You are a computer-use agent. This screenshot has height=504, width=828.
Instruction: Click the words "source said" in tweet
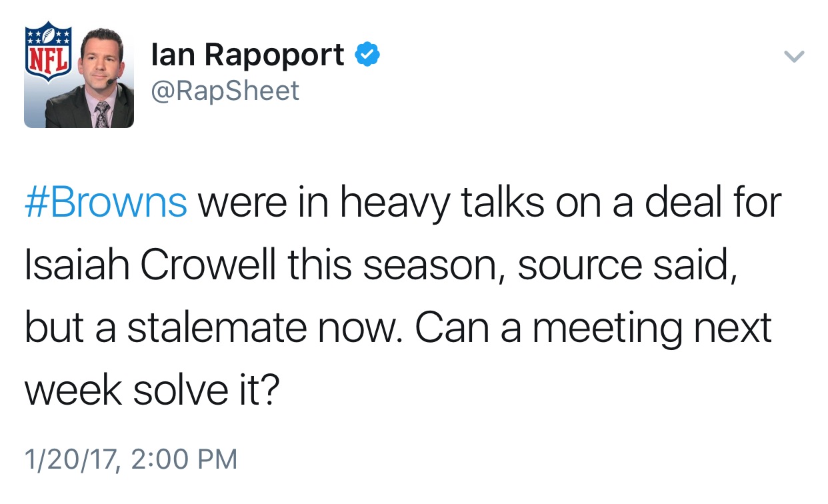click(x=627, y=266)
